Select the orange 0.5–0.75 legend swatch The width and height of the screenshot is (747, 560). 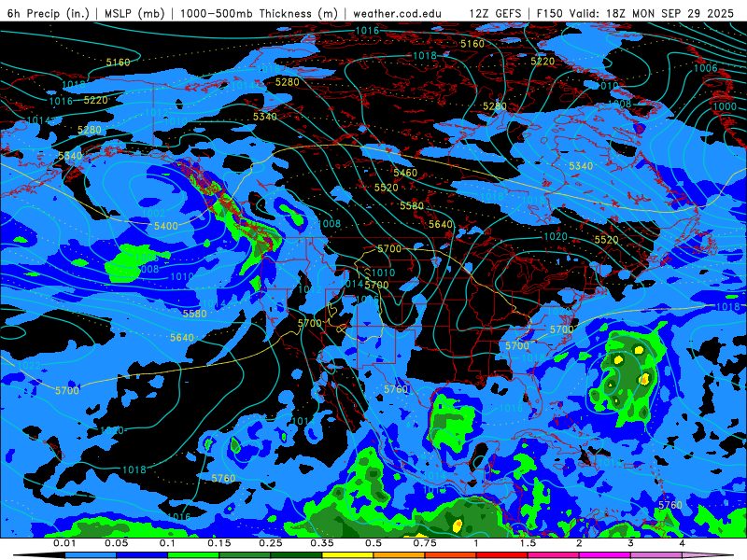pos(400,555)
